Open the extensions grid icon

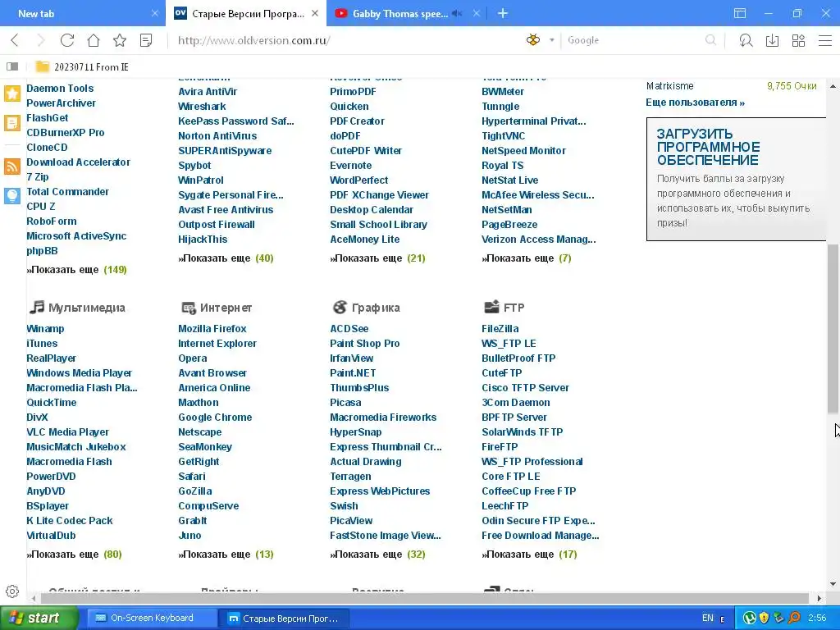point(798,40)
